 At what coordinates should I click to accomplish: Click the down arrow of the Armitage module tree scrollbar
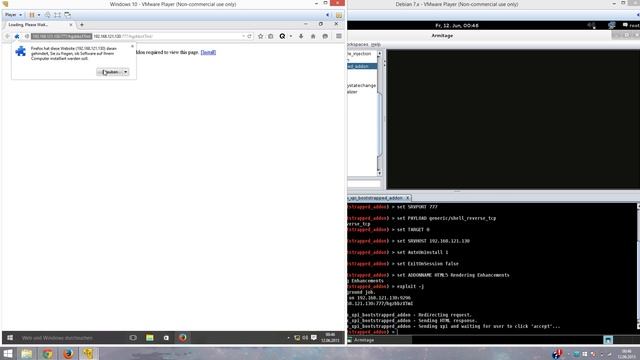pos(379,173)
